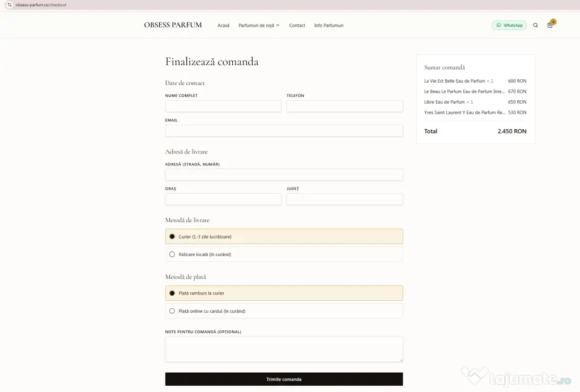The image size is (580, 392).
Task: Focus the Oraș input field
Action: 223,199
